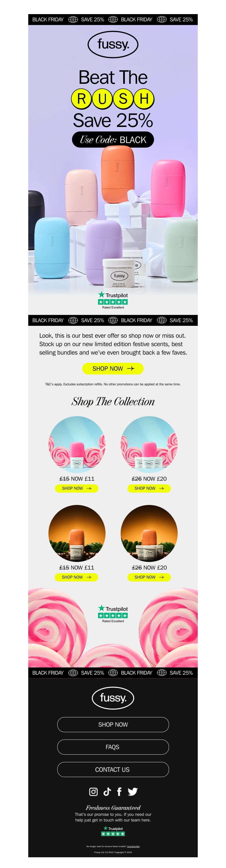Open the TikTok icon in footer

tap(107, 792)
